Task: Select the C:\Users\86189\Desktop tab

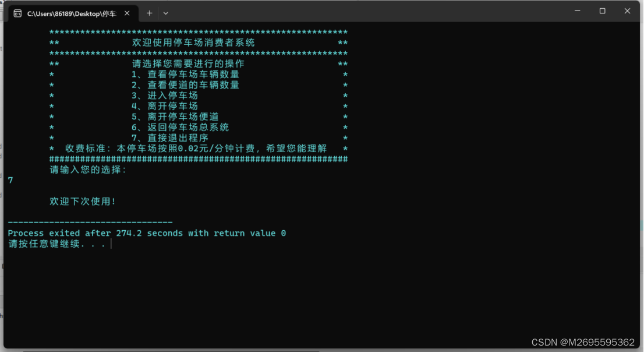Action: coord(73,13)
